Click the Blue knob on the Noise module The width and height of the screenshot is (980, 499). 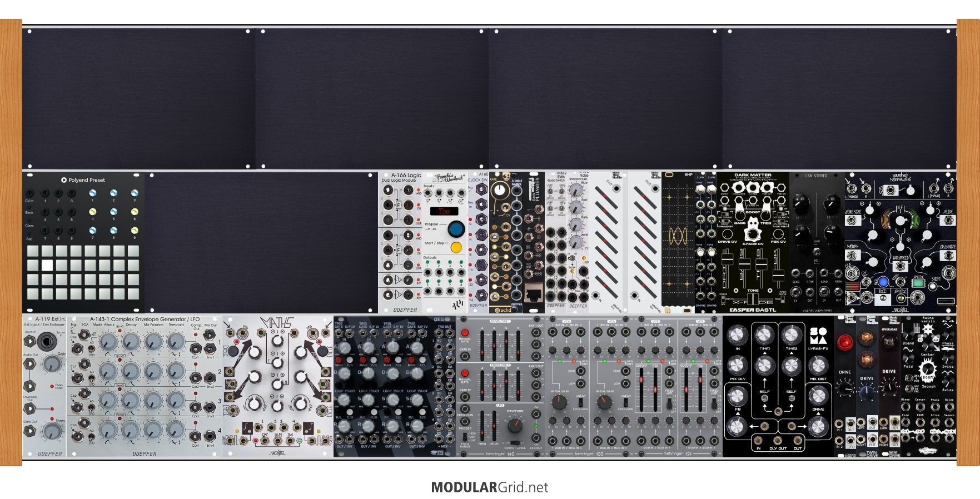[577, 191]
